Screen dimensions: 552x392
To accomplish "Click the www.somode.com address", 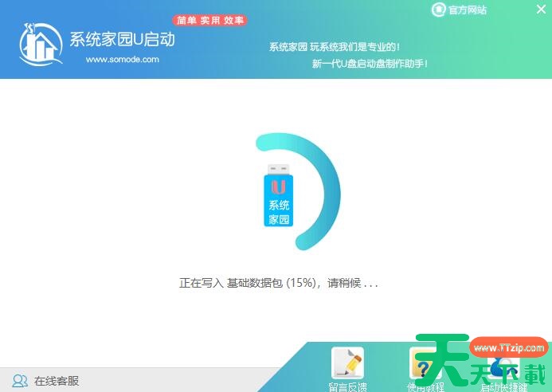I will click(122, 60).
